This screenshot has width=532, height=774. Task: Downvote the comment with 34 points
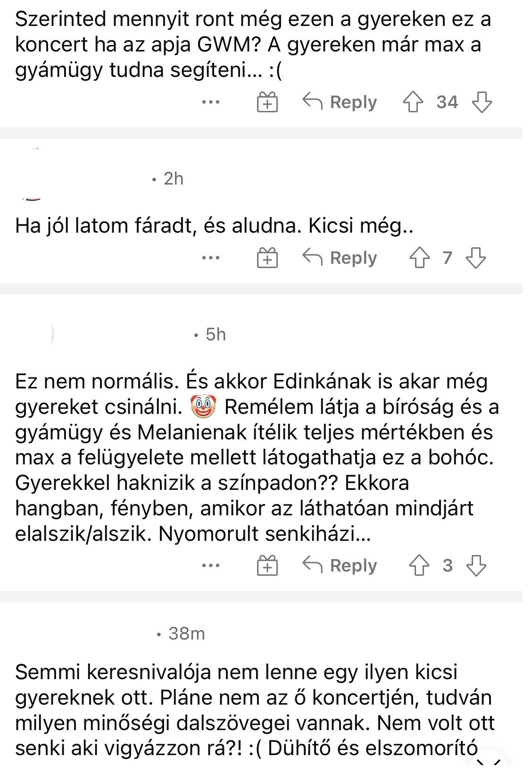click(482, 102)
